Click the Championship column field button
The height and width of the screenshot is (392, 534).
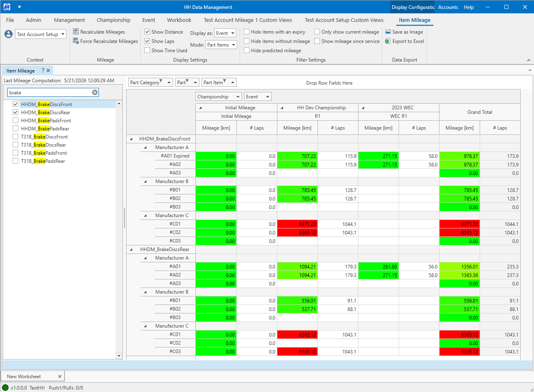click(219, 96)
